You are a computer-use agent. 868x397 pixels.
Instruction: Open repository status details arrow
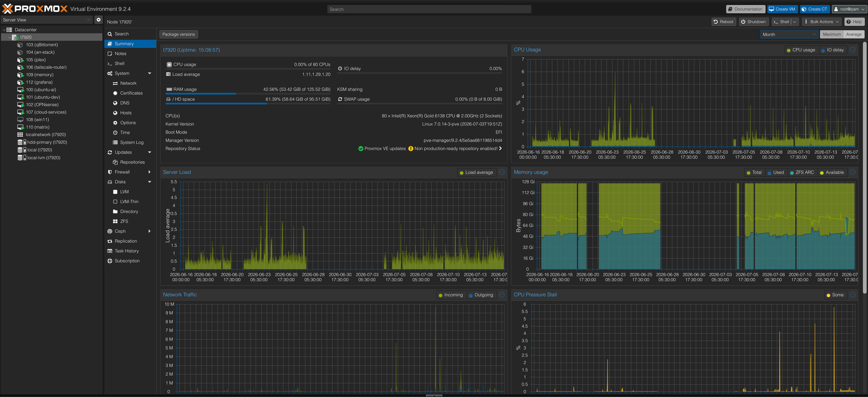(x=500, y=149)
